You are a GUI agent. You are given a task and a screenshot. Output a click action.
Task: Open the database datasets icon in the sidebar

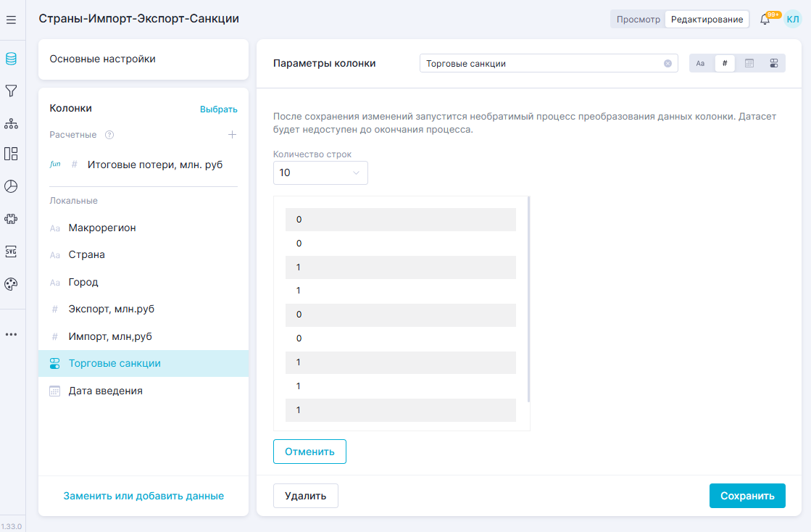click(11, 59)
